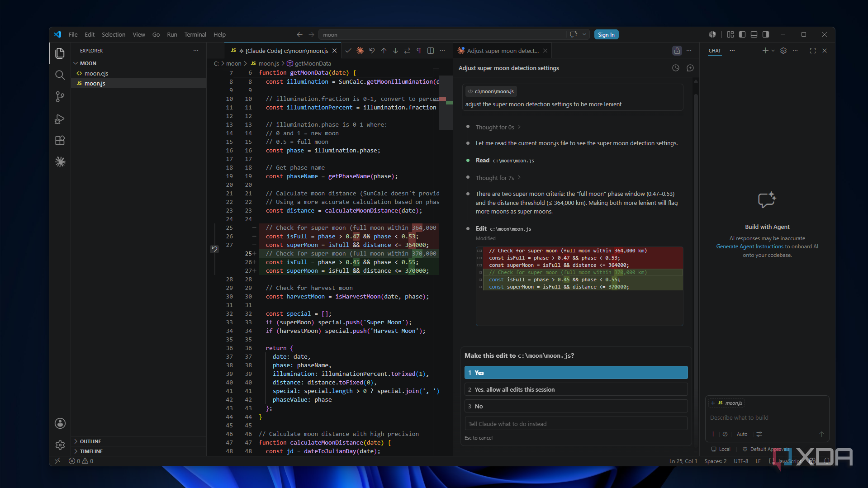
Task: Open Default Approvals picker
Action: [766, 449]
